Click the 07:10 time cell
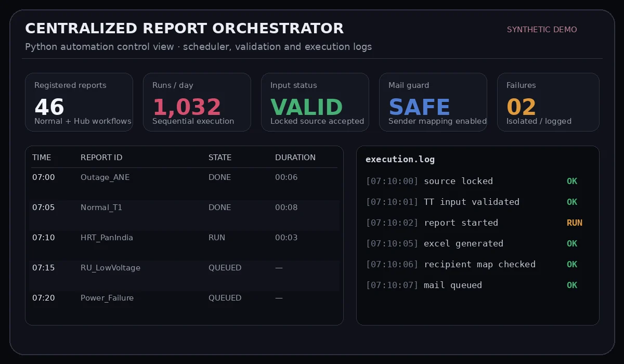The width and height of the screenshot is (624, 364). (44, 238)
